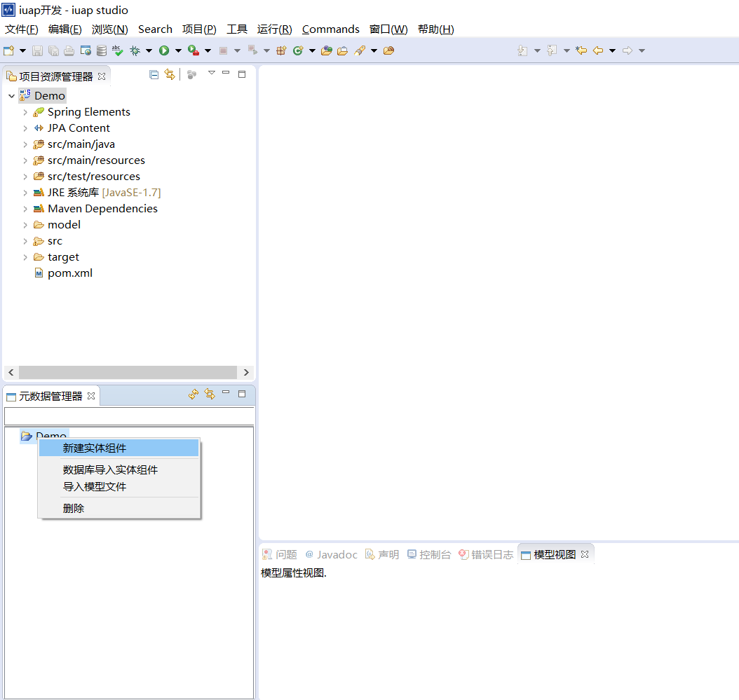Select 新建实体组件 from context menu
The height and width of the screenshot is (700, 739).
coord(95,448)
